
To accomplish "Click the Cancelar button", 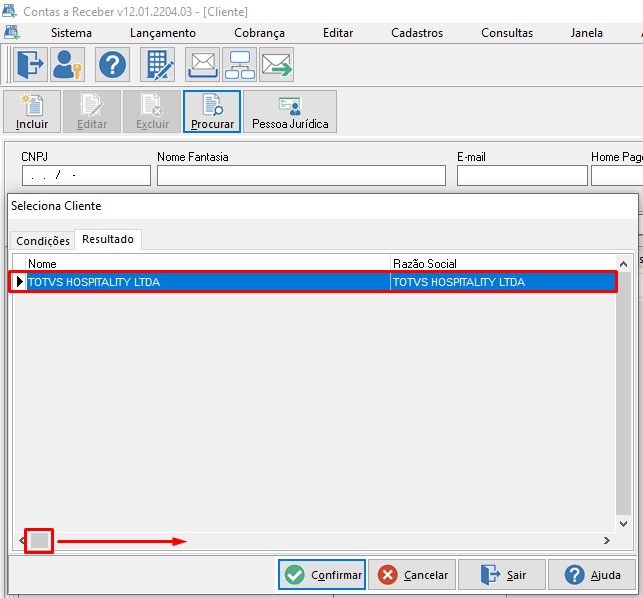I will 412,575.
